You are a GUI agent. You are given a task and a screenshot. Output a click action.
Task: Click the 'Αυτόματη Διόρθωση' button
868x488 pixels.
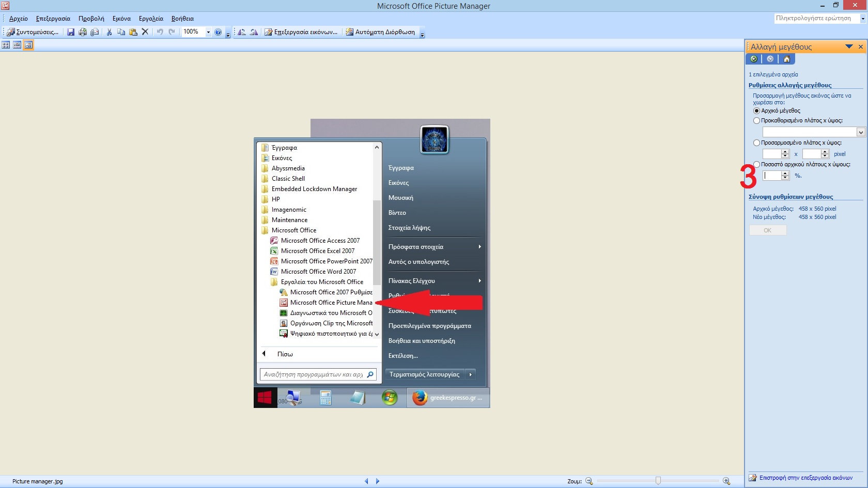[380, 32]
